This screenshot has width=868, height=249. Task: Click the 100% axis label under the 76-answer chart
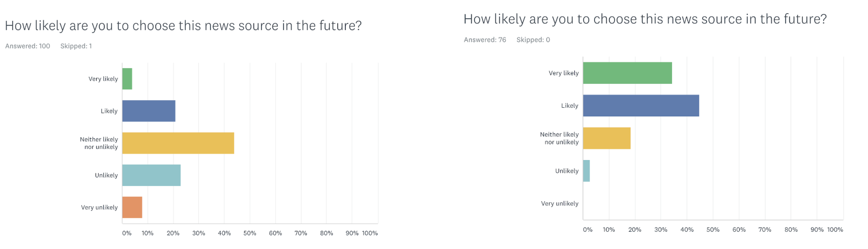[x=835, y=230]
